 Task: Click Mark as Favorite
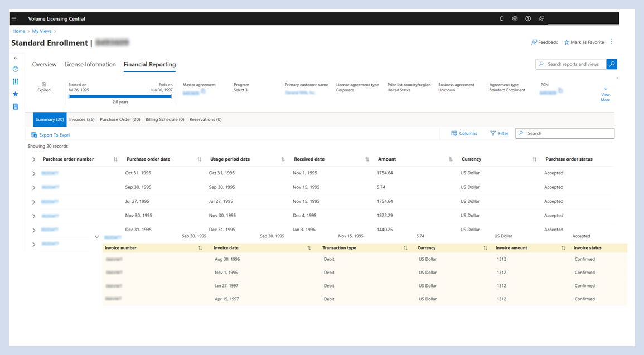584,42
